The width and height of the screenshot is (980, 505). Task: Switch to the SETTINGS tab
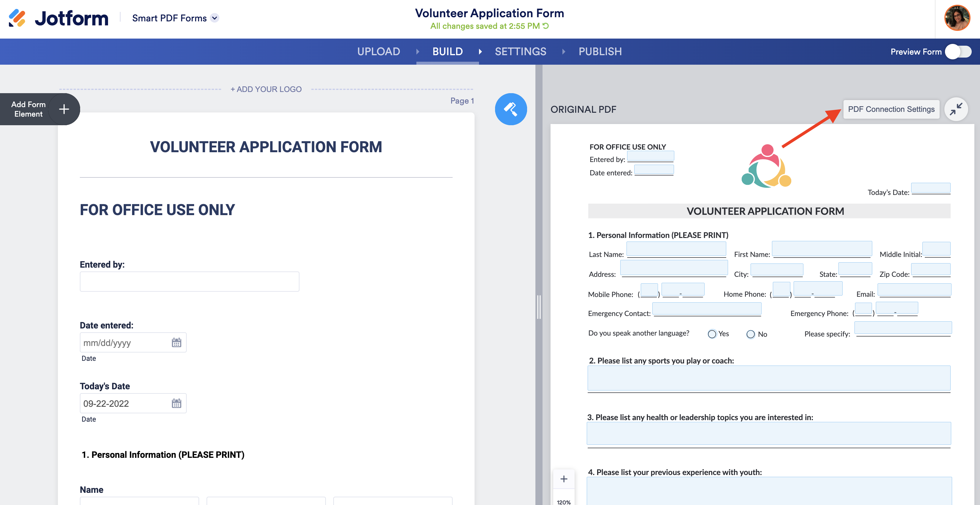[520, 52]
